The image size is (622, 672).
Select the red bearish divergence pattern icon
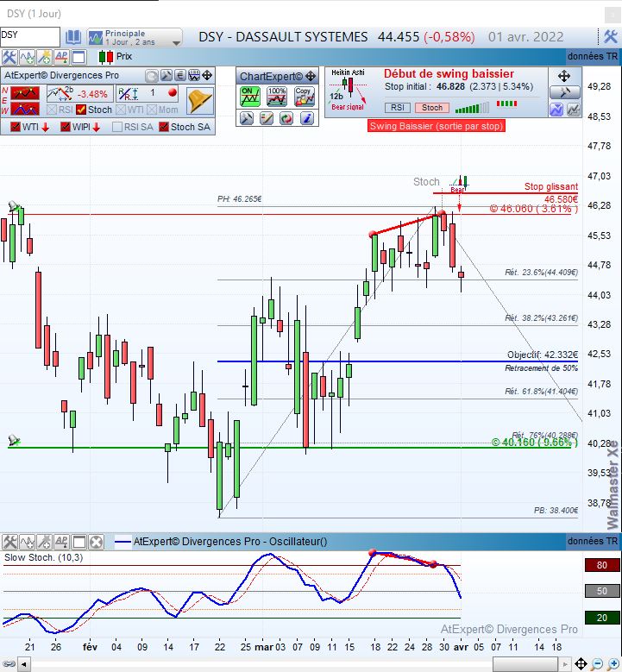click(x=25, y=93)
